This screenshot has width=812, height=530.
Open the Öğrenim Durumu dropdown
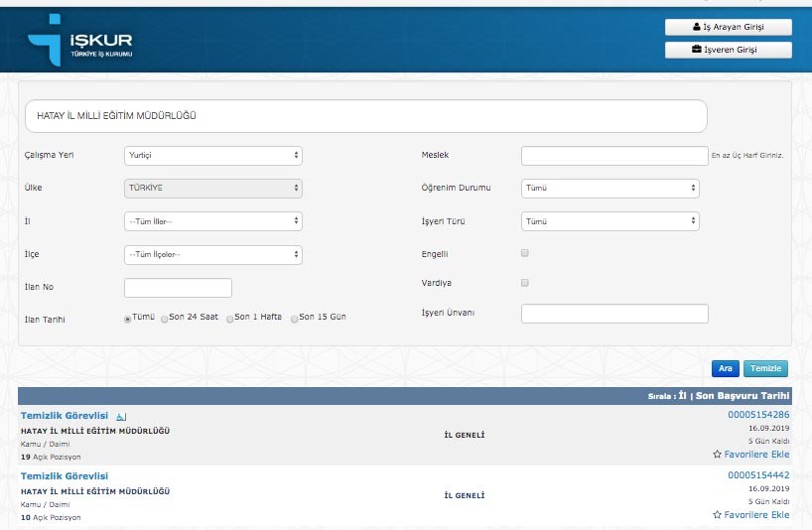coord(609,188)
